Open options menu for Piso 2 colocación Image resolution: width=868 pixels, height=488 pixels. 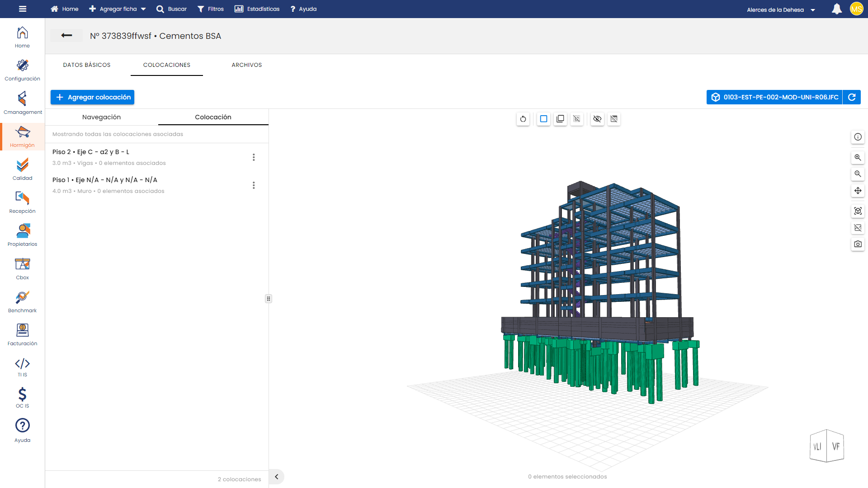pos(254,157)
